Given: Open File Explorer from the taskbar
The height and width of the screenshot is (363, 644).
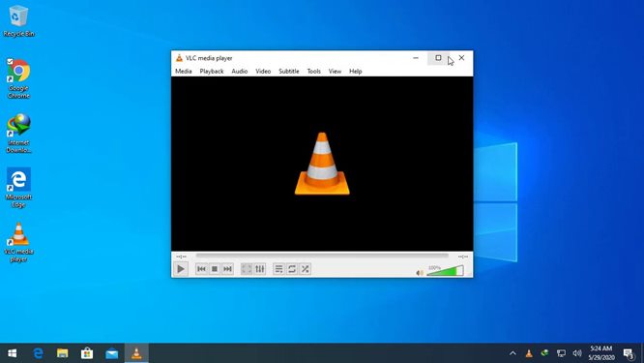Looking at the screenshot, I should [63, 353].
